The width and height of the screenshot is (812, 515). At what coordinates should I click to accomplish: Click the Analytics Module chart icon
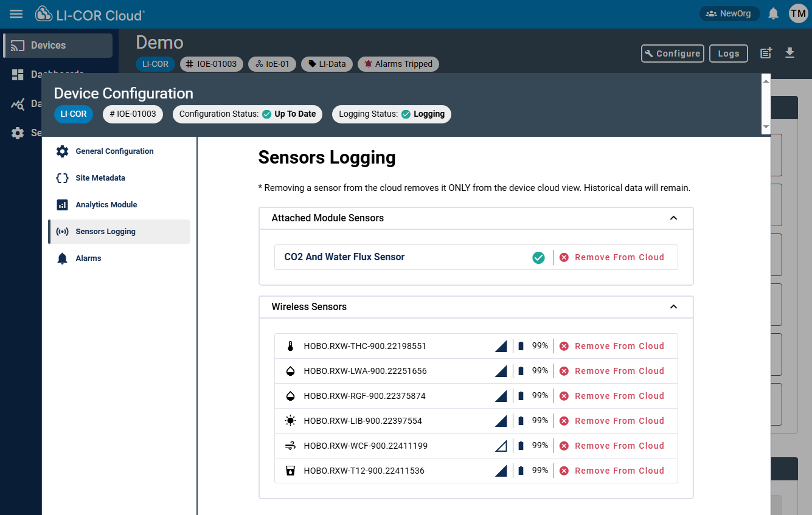[x=62, y=204]
